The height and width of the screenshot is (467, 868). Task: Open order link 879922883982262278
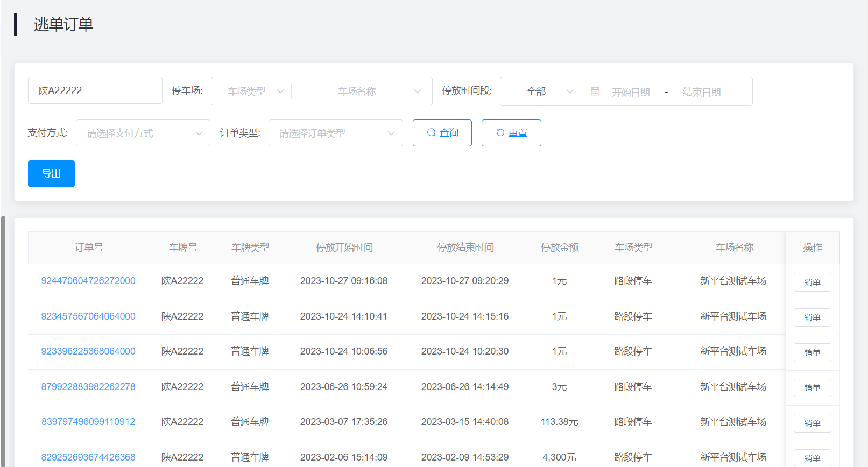pos(88,387)
